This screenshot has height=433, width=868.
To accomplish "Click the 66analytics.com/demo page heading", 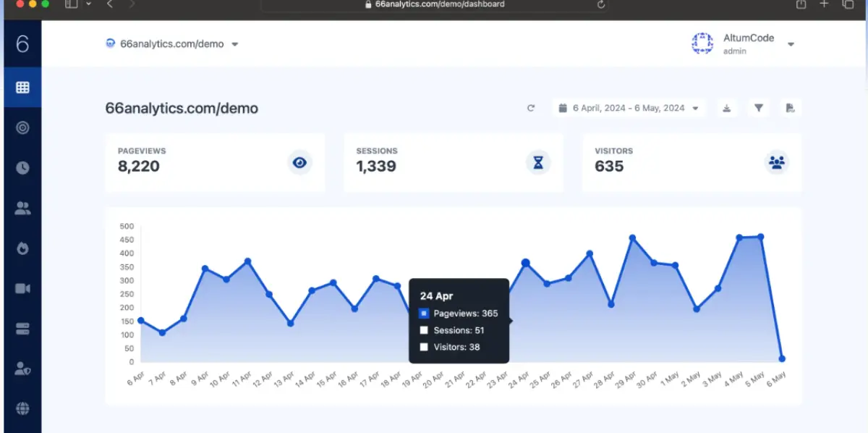I will (182, 108).
